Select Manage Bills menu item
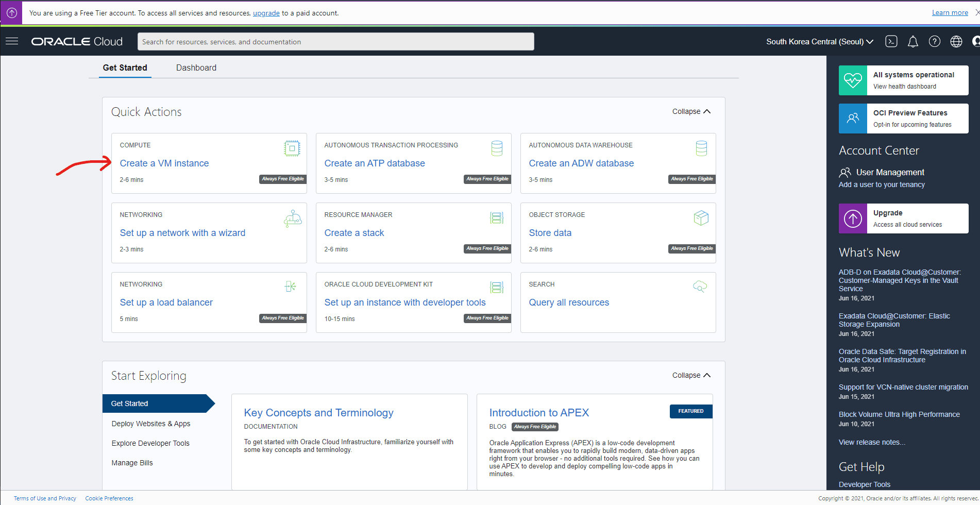This screenshot has height=505, width=980. coord(132,463)
